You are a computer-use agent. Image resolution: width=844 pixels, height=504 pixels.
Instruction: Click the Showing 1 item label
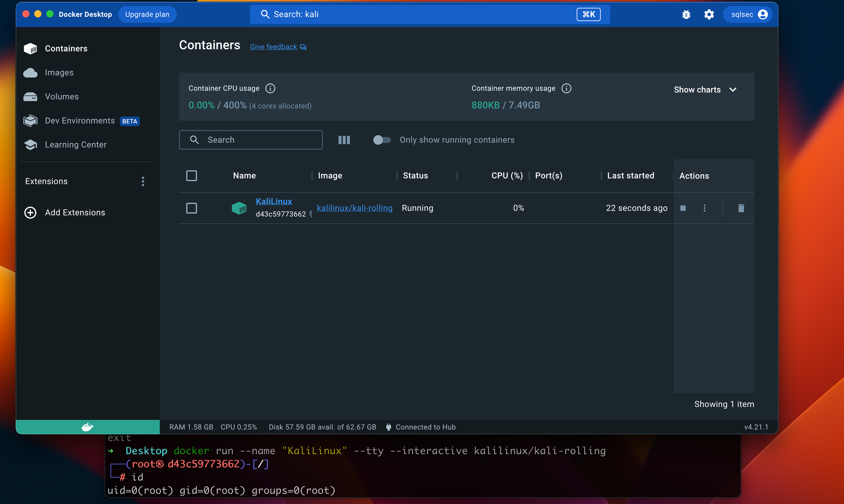(724, 404)
